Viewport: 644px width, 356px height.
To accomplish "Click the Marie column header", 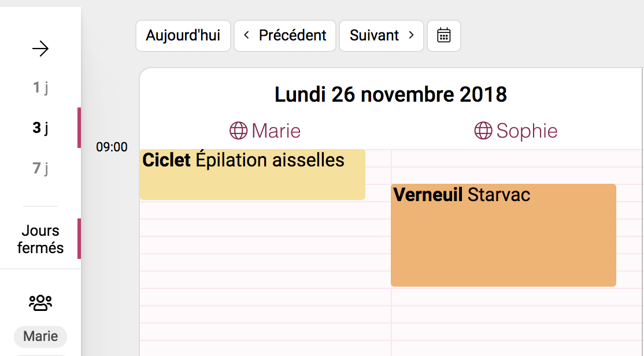I will [x=265, y=131].
